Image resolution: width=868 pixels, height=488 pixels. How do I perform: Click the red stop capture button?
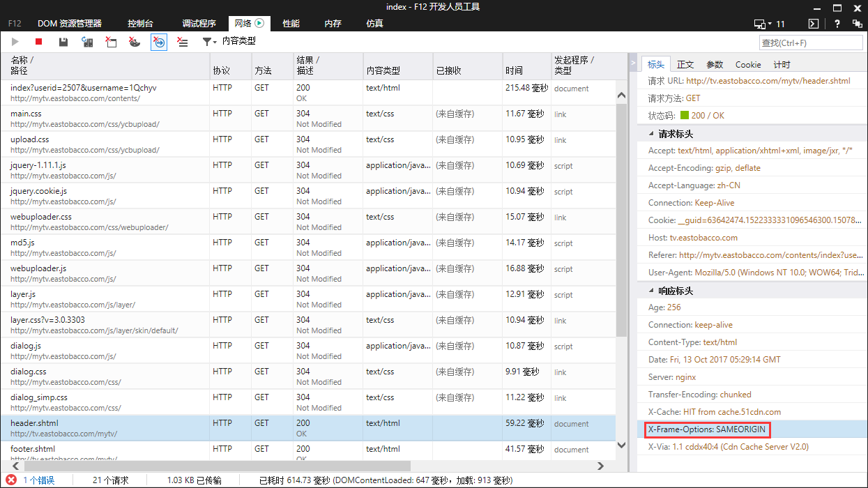39,42
